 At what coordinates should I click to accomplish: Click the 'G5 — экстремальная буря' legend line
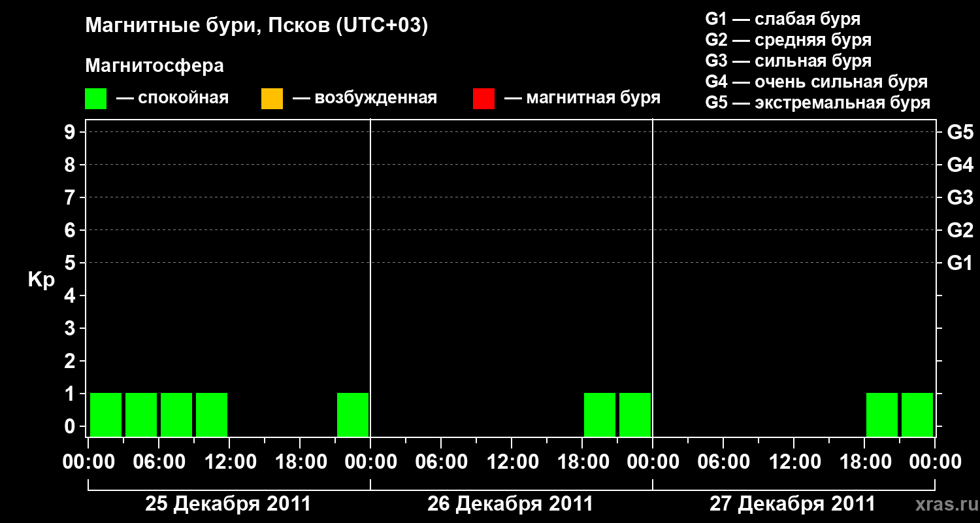tap(818, 103)
